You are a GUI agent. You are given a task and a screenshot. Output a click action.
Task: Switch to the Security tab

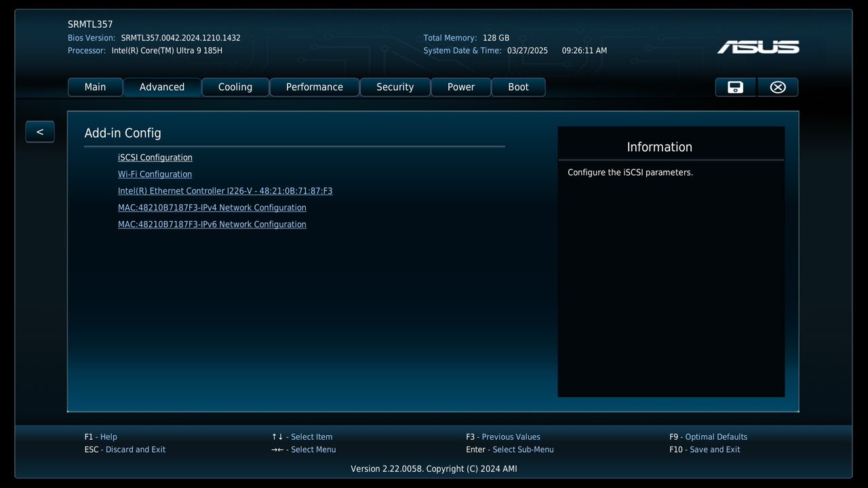(x=395, y=87)
